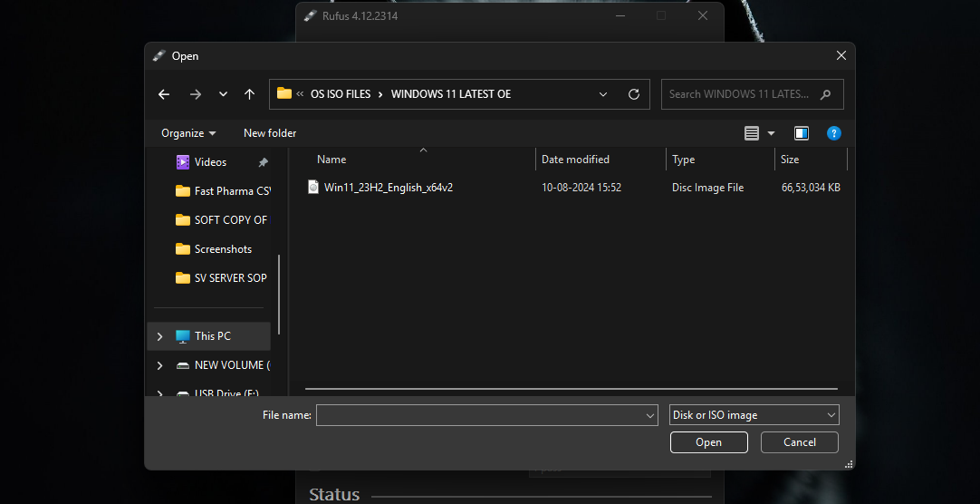Select Win11_23H2_English_x64v2 file

tap(389, 188)
